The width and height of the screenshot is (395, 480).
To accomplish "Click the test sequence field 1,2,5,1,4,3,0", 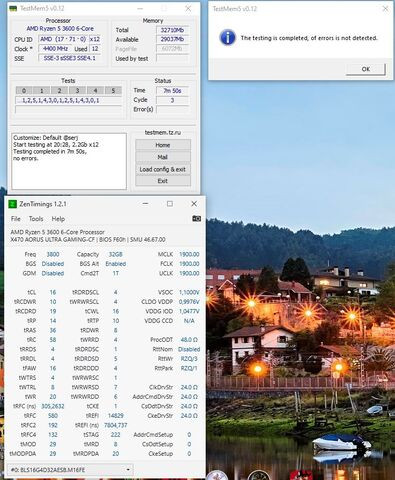I will (68, 100).
